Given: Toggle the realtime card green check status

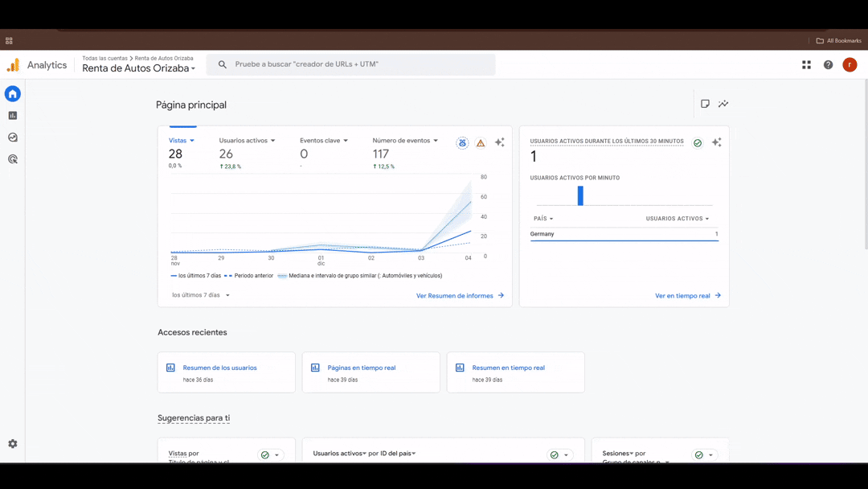Looking at the screenshot, I should (698, 143).
